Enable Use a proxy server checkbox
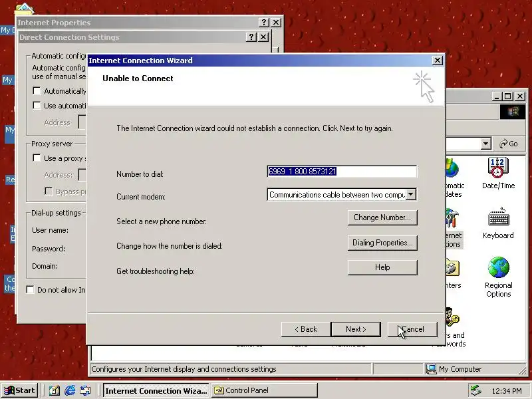 click(37, 158)
